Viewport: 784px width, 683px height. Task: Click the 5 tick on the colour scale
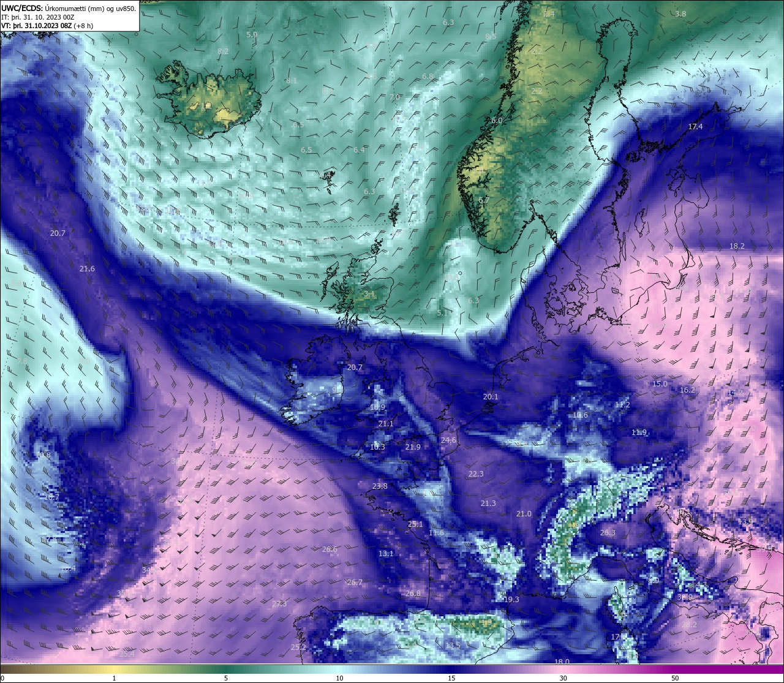(x=226, y=678)
